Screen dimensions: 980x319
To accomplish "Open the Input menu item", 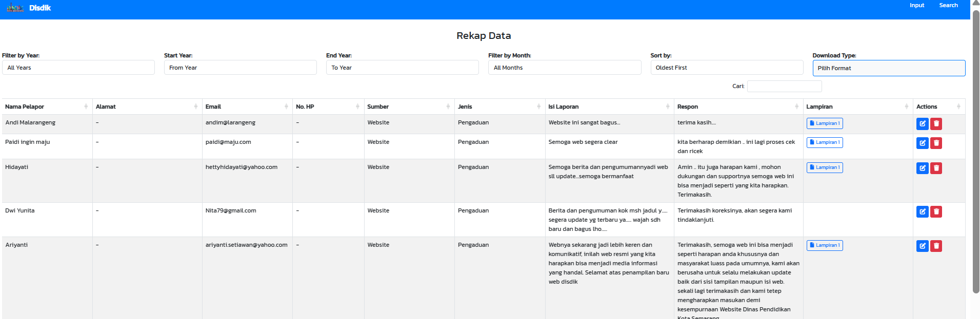I will pos(916,6).
